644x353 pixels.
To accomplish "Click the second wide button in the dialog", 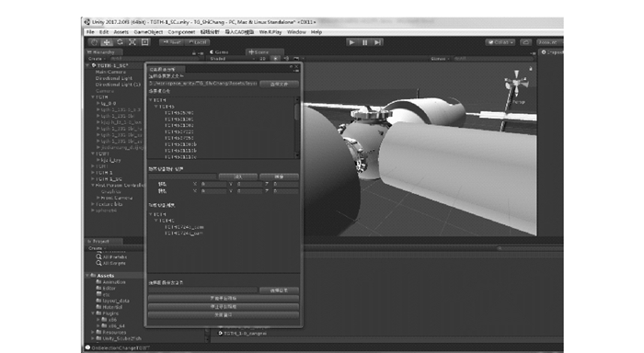I will 224,307.
